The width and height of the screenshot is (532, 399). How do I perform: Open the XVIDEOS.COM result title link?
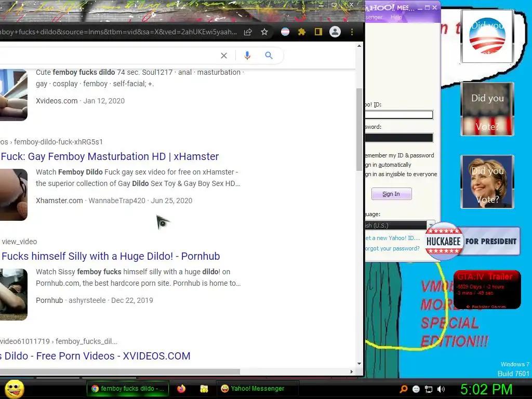(95, 356)
